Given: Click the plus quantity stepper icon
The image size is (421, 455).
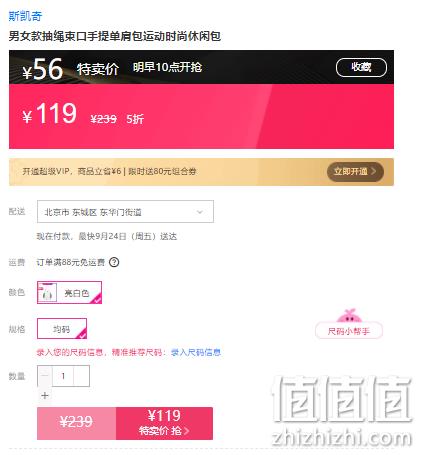Looking at the screenshot, I should [45, 395].
